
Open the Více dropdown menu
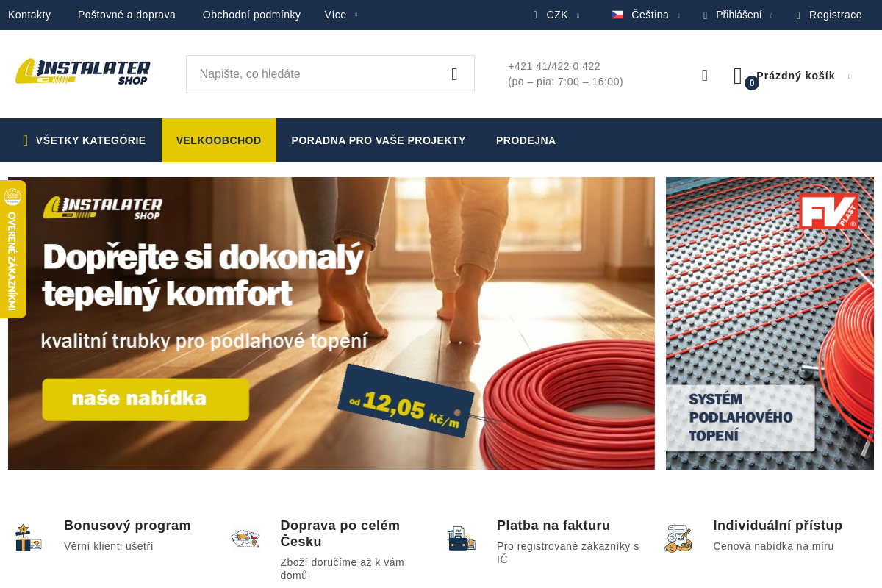(x=337, y=14)
